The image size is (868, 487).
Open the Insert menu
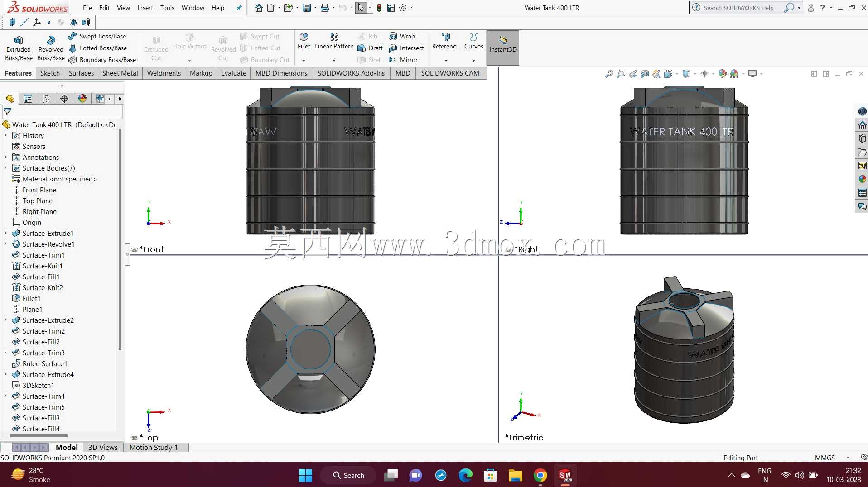point(145,8)
